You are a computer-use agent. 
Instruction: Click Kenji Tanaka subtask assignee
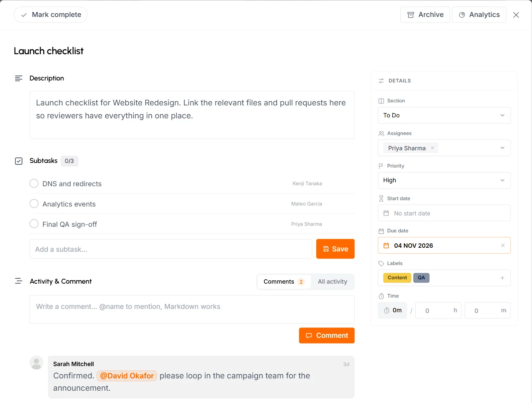(307, 184)
